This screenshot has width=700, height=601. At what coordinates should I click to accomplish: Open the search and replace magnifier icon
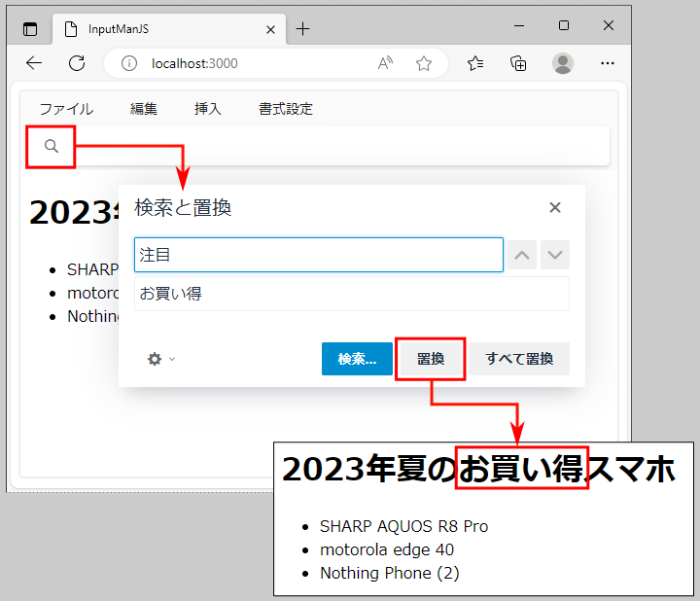click(x=52, y=146)
